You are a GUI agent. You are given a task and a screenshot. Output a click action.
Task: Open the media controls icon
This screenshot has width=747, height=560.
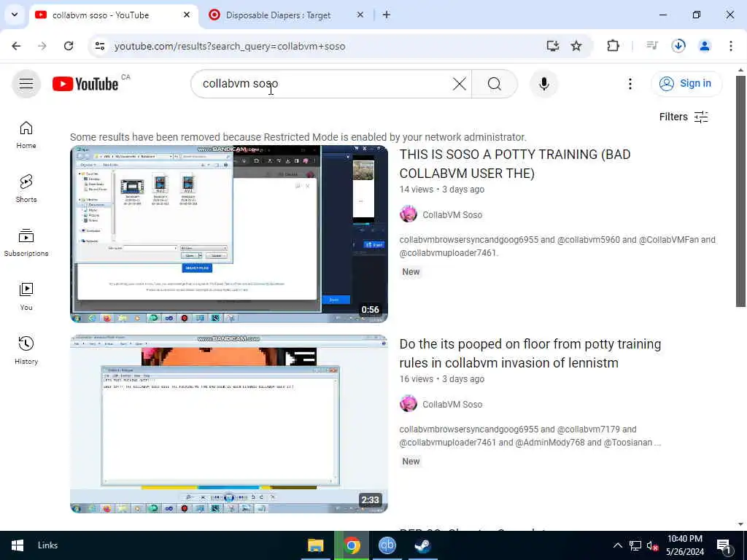pyautogui.click(x=651, y=46)
